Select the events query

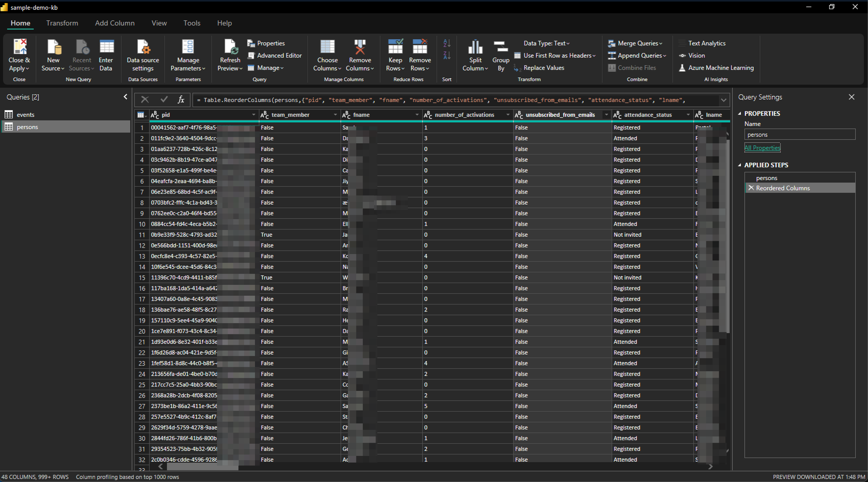[66, 114]
